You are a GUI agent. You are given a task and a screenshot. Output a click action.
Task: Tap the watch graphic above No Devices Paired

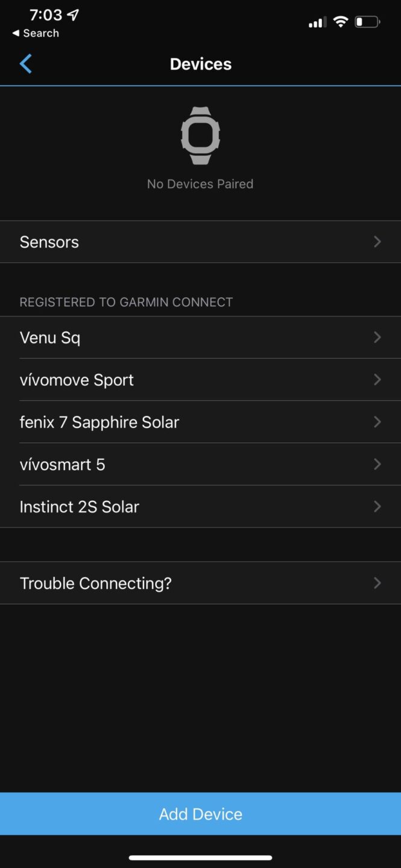coord(200,135)
